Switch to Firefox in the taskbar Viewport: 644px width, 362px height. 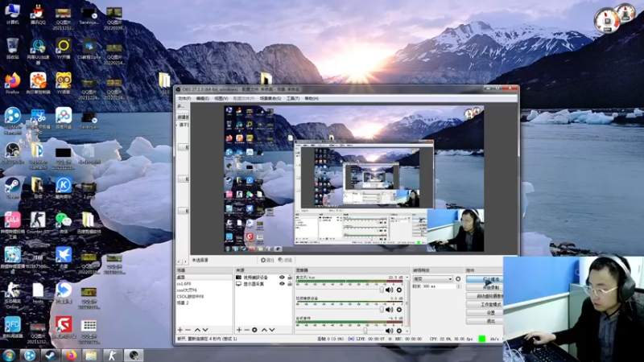[71, 356]
